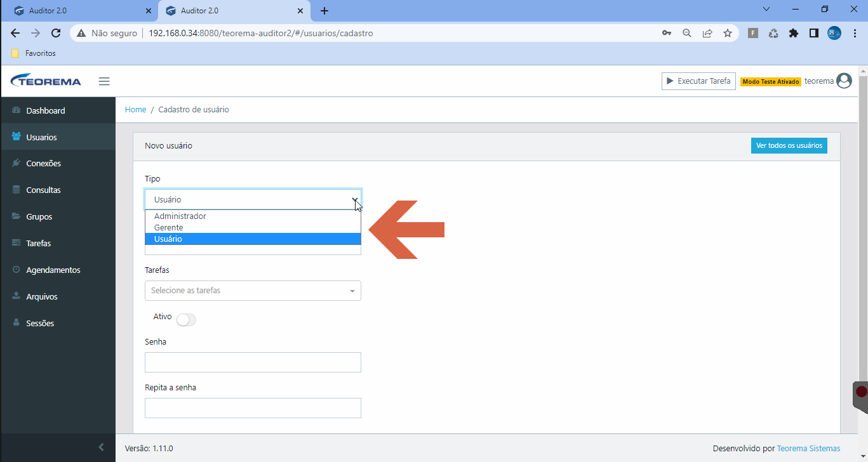Switch to the first Auditor 2.0 tab
The image size is (868, 462).
(79, 11)
